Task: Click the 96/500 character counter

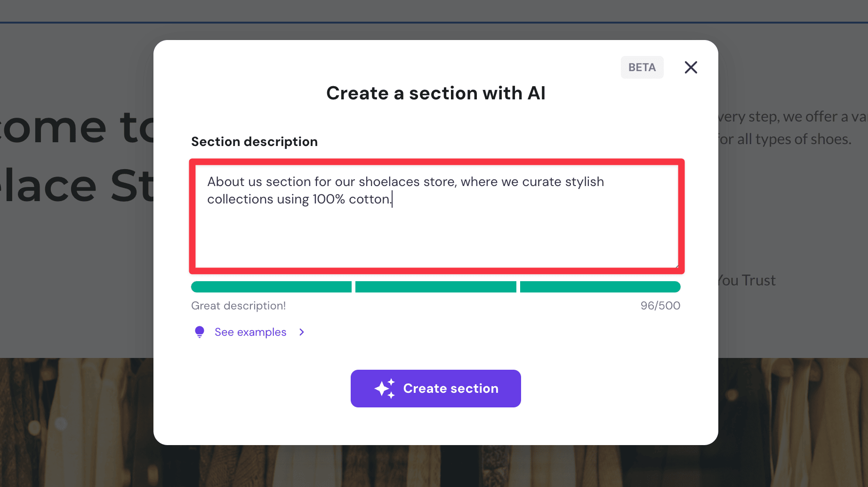Action: pos(660,305)
